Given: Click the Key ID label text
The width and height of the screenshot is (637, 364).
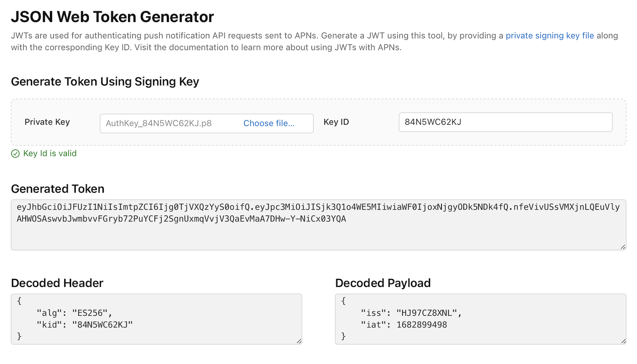Looking at the screenshot, I should [336, 122].
